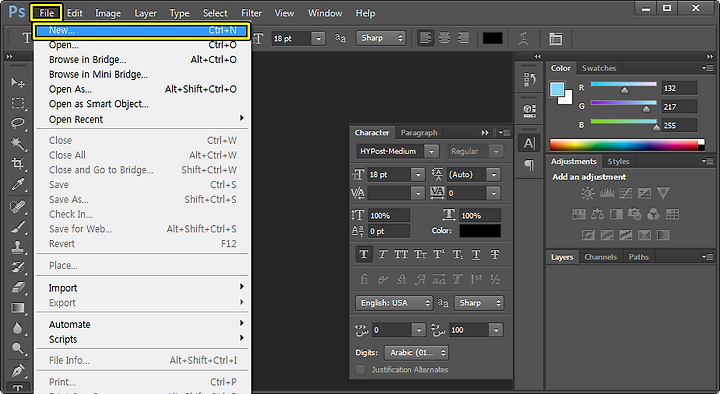The image size is (720, 394).
Task: Open the options bar 18 pt size dropdown
Action: 318,39
